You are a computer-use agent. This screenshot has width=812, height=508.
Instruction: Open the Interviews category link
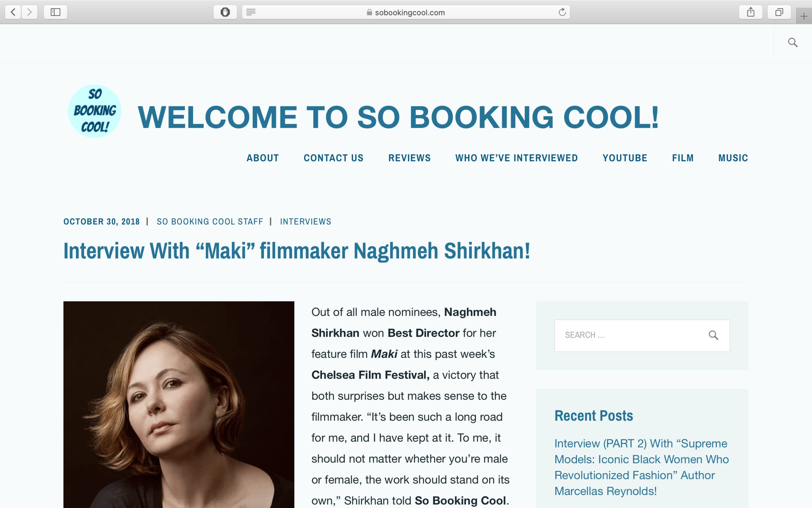[x=305, y=222]
